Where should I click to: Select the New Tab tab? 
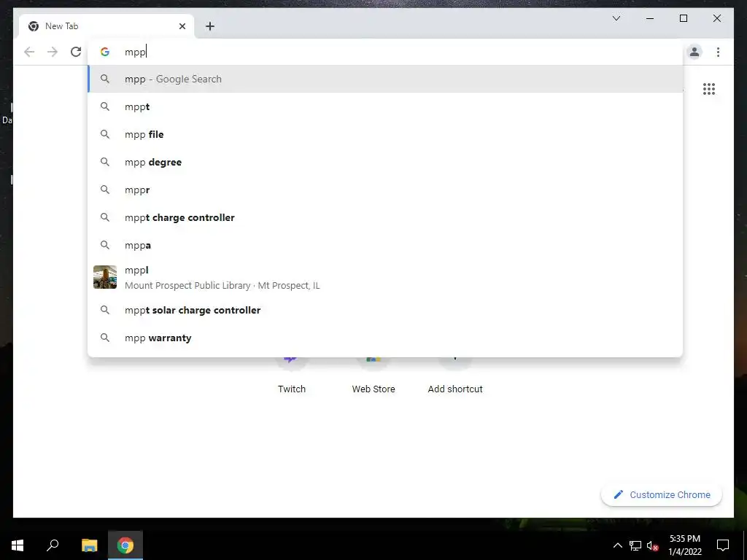(x=107, y=26)
